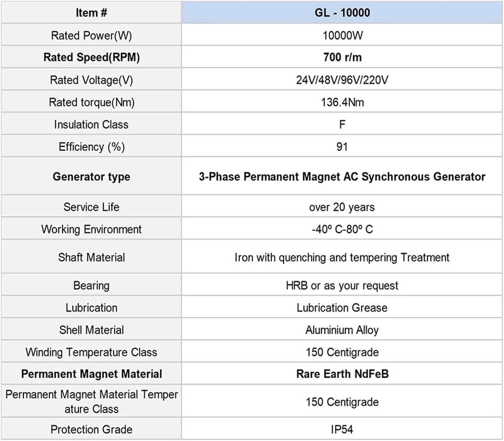This screenshot has height=441, width=504.
Task: Click the '-40º C-80º C' value
Action: tap(342, 229)
